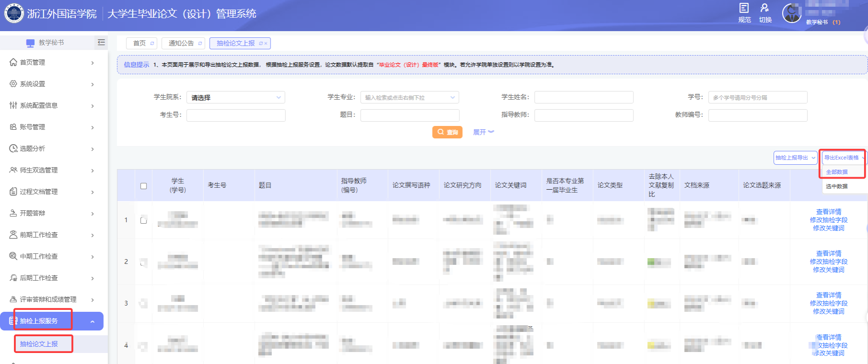This screenshot has width=868, height=364.
Task: Click the 学号 input field
Action: pos(758,97)
